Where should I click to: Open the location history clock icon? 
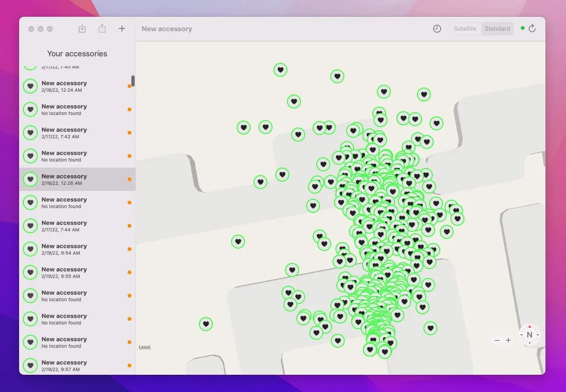coord(436,29)
